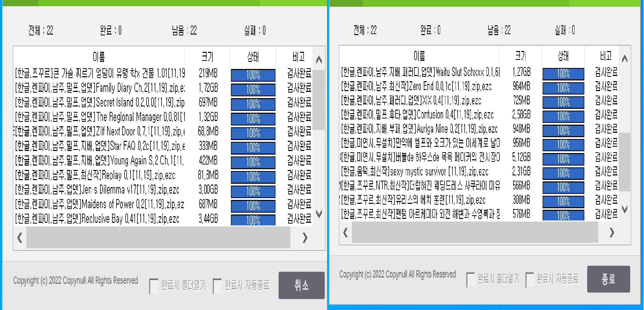Viewport: 644px width, 310px height.
Task: Sort by 이름 column header in left list
Action: point(99,56)
